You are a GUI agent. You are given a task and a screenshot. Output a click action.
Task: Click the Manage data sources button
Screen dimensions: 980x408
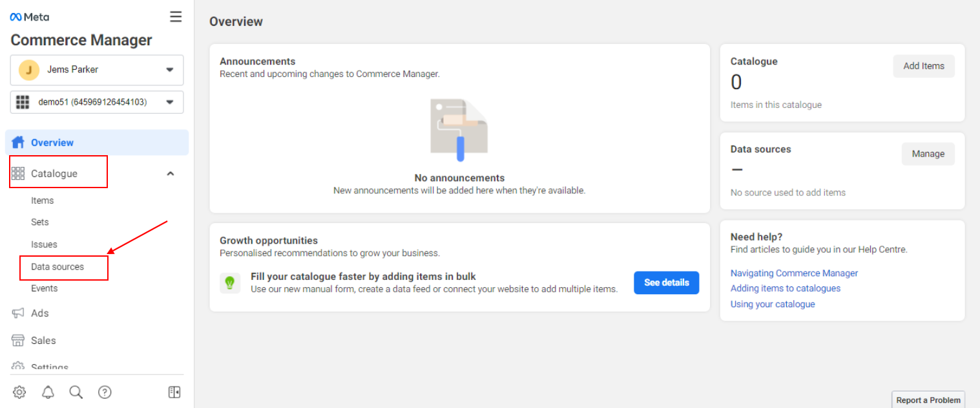click(928, 154)
